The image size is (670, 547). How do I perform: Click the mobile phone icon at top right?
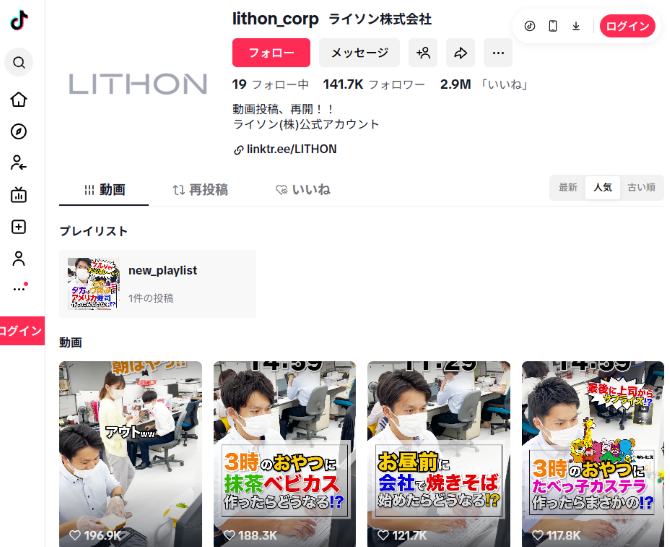553,26
